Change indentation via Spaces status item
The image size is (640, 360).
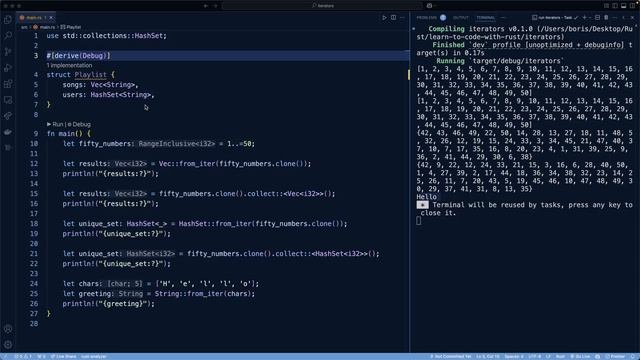[x=514, y=356]
